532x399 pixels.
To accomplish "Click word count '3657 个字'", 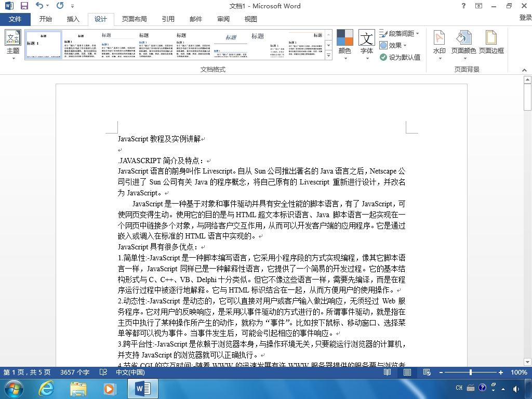I will pyautogui.click(x=75, y=373).
